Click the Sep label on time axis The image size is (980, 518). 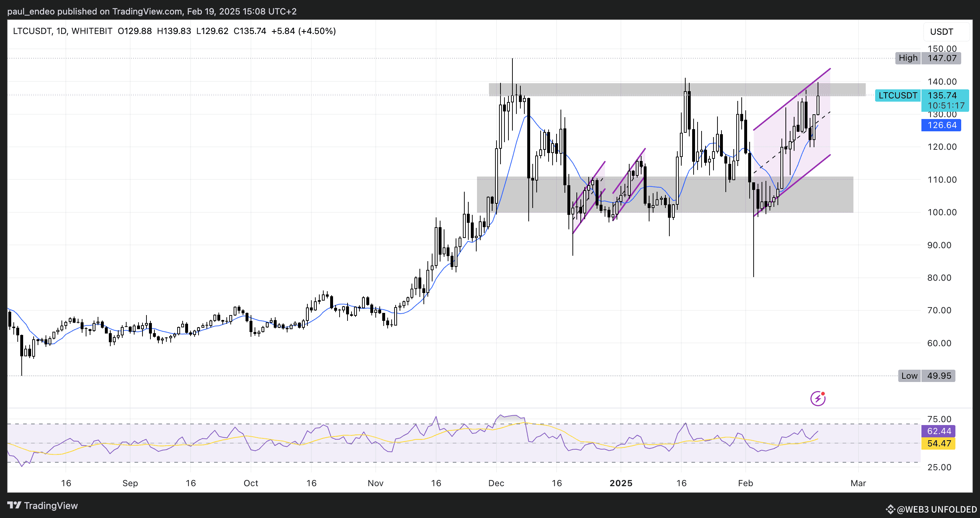coord(130,483)
